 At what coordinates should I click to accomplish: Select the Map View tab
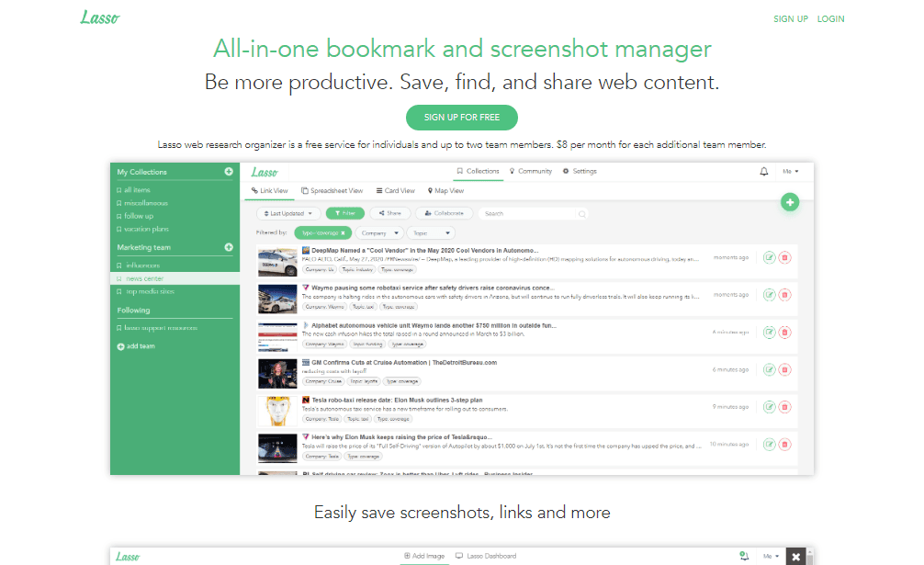tap(446, 191)
